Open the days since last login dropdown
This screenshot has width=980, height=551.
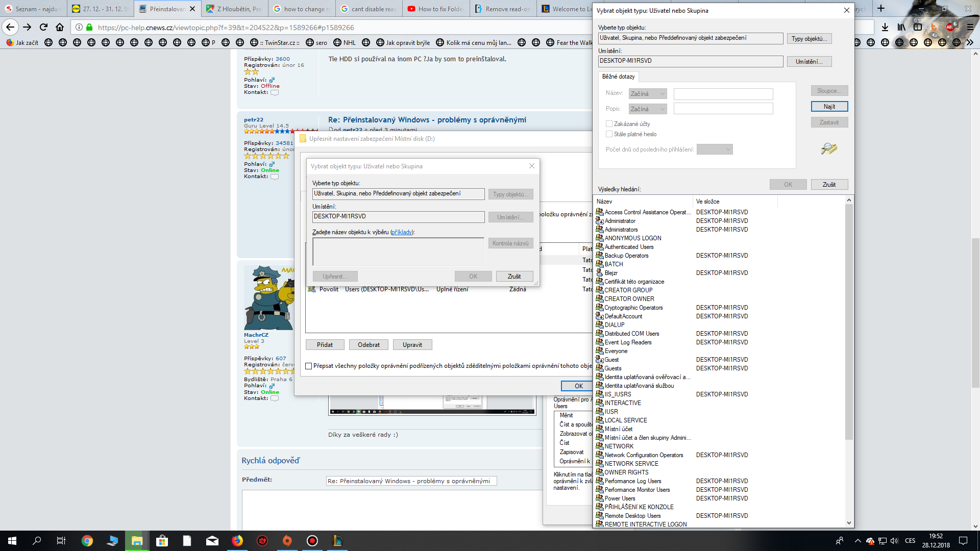[715, 149]
